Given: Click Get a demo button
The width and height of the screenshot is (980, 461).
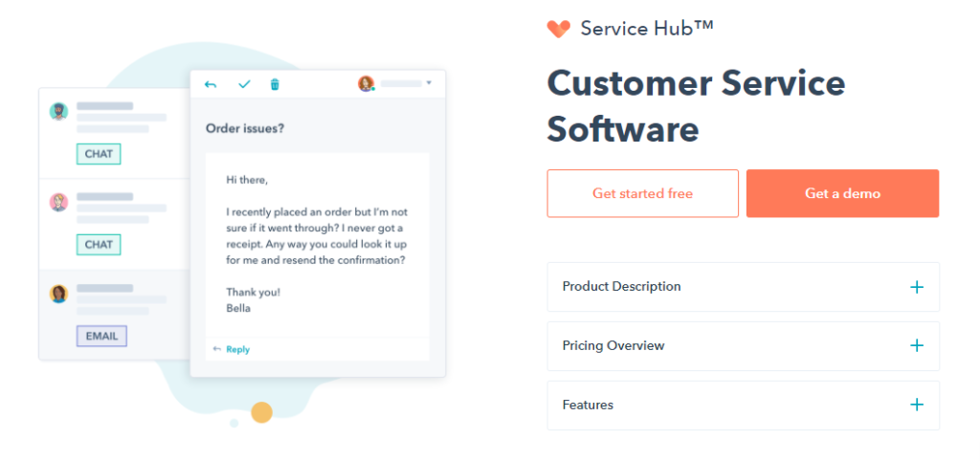Looking at the screenshot, I should point(842,193).
